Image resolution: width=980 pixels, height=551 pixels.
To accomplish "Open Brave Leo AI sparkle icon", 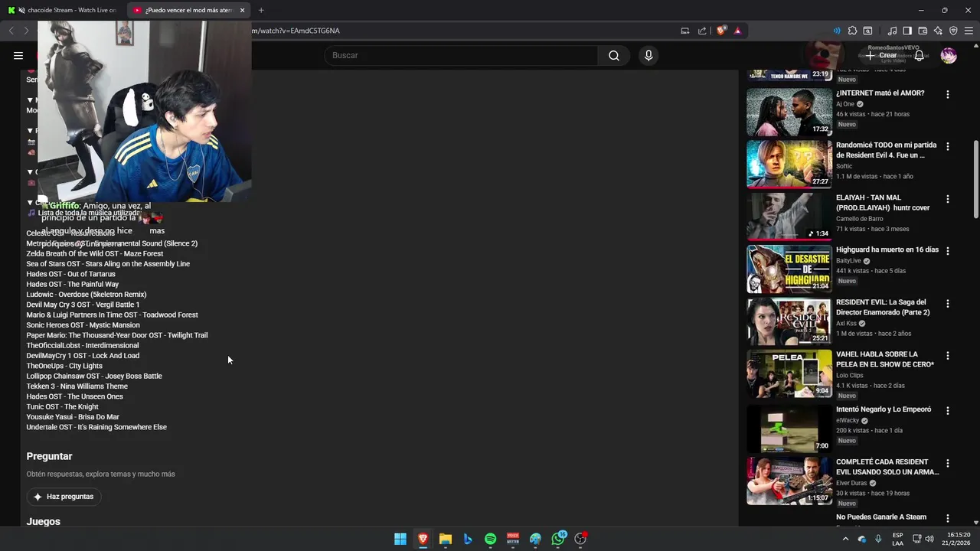I will click(938, 31).
